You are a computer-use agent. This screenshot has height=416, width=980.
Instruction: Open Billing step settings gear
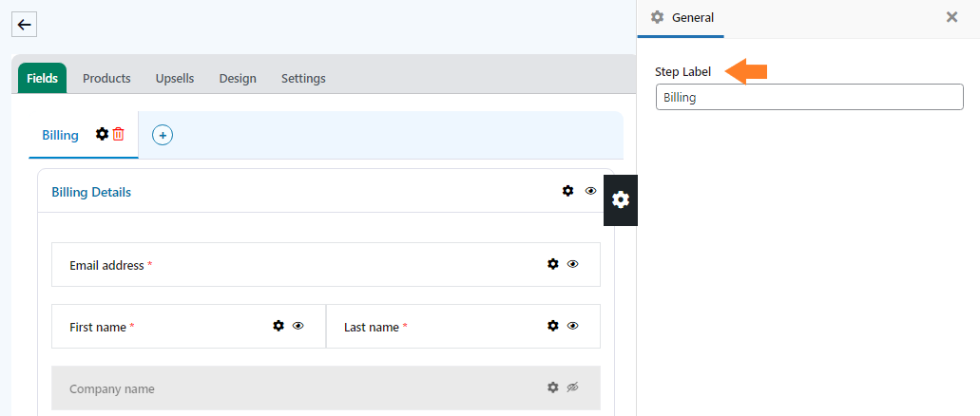point(102,134)
